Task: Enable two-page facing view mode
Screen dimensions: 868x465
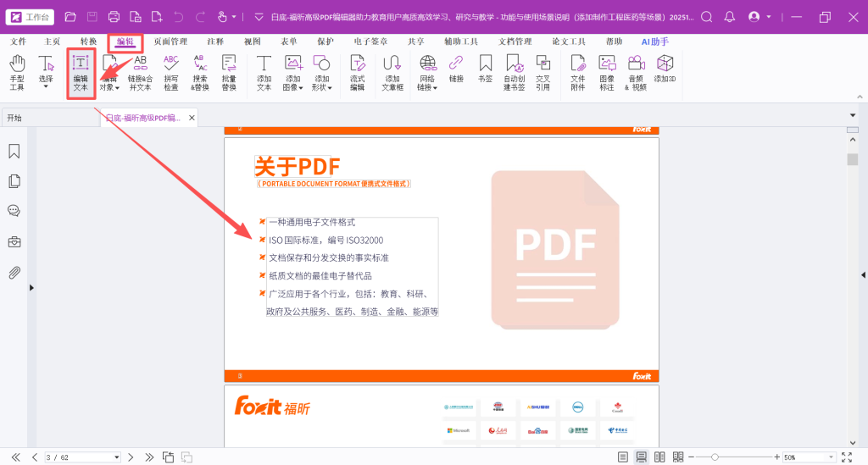Action: (659, 457)
